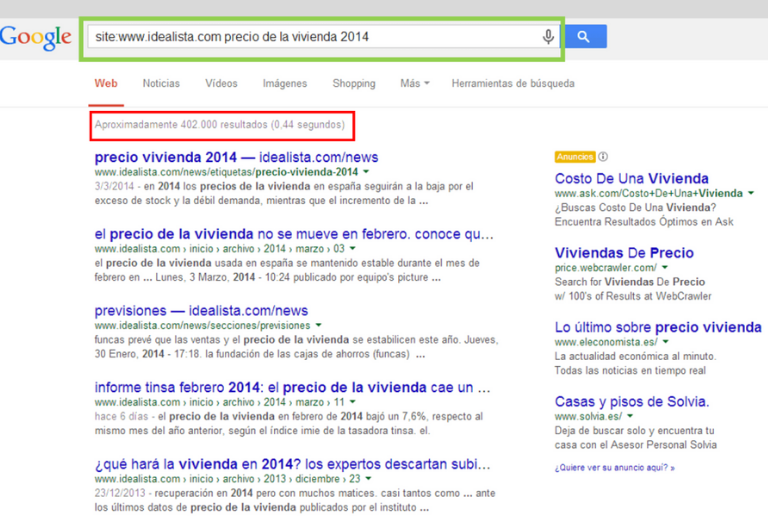Open the ads info icon next to Anuncios
Viewport: 768px width, 520px height.
(603, 157)
